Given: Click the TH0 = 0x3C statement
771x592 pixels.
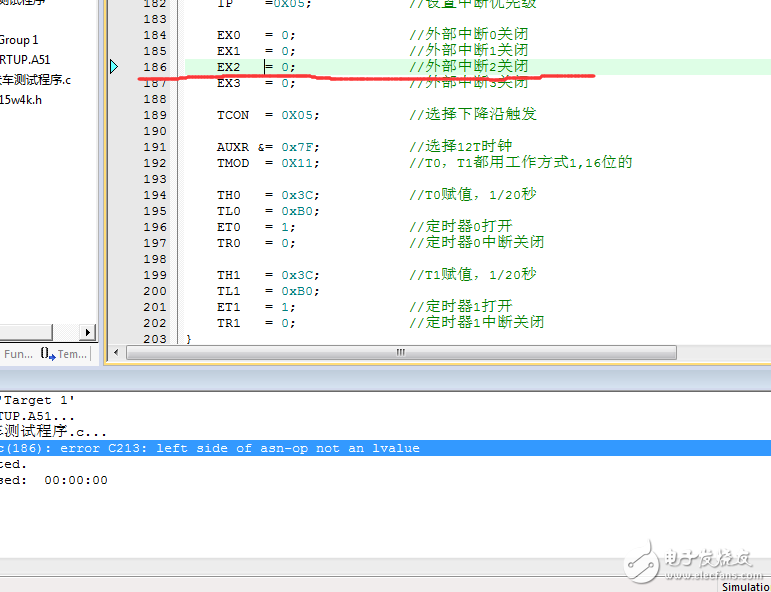Looking at the screenshot, I should pos(268,195).
